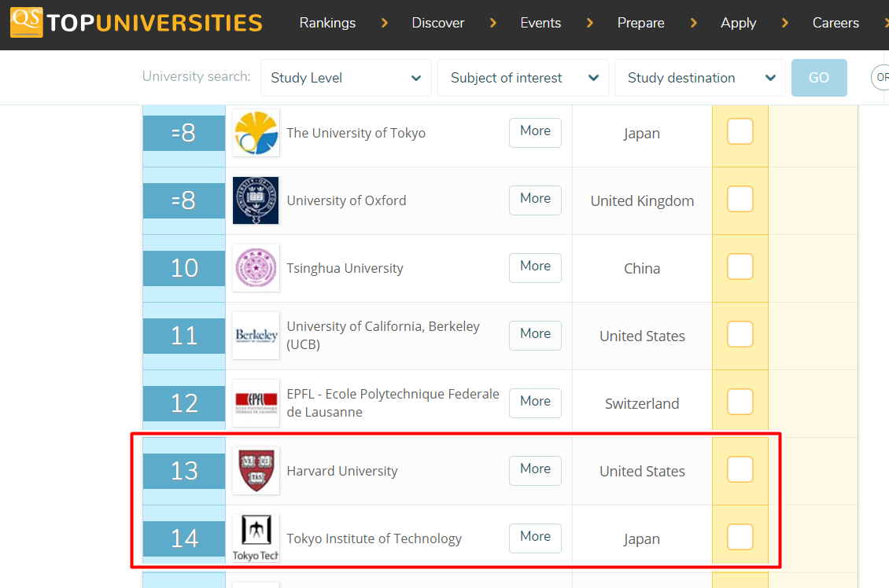
Task: Open the Rankings menu
Action: pos(327,23)
